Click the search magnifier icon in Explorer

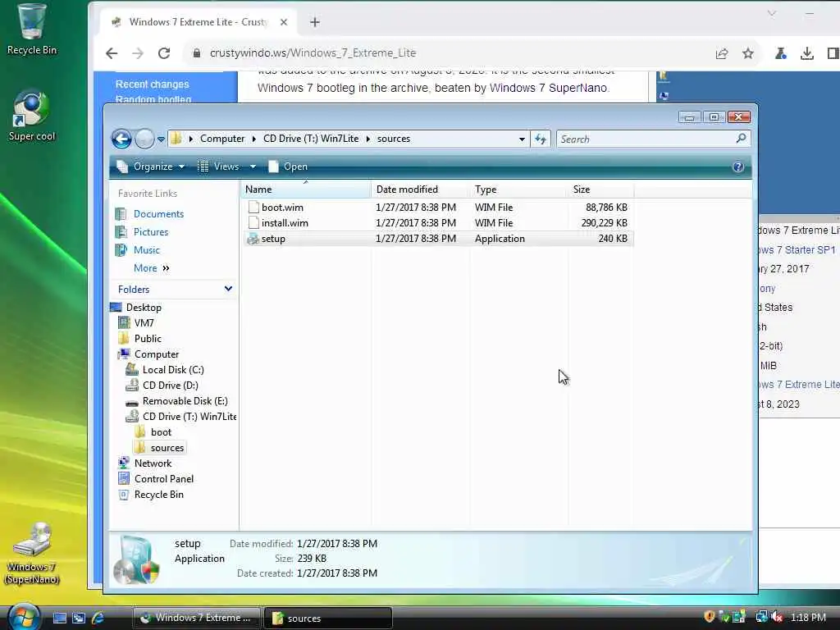click(x=741, y=139)
